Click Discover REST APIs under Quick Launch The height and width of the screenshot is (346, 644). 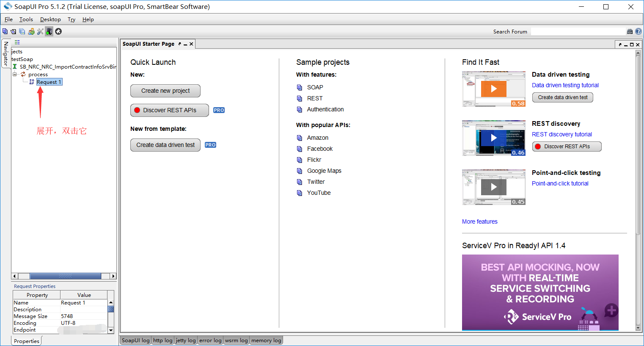[x=170, y=110]
